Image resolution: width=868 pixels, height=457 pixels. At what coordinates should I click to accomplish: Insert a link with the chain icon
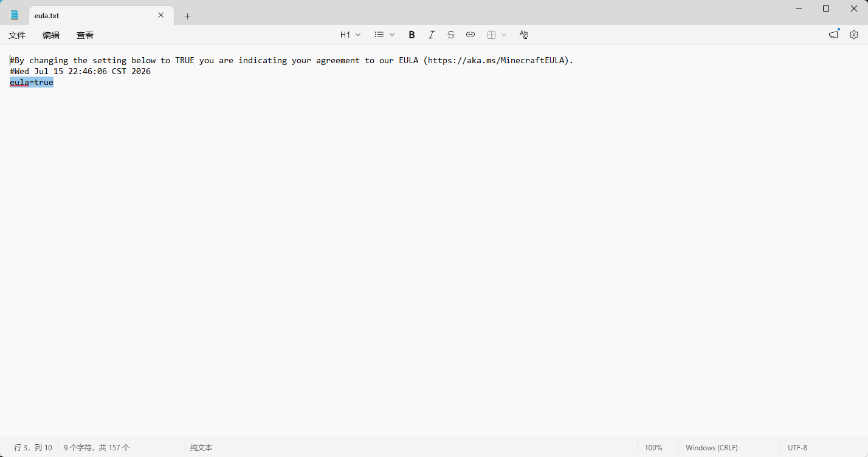click(470, 35)
